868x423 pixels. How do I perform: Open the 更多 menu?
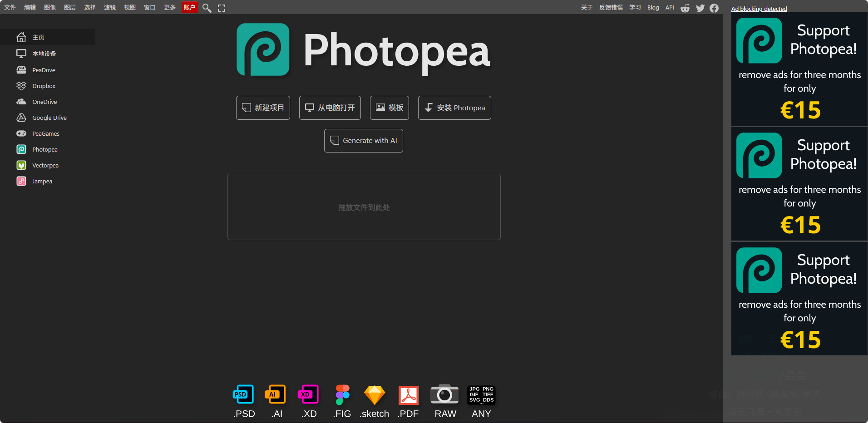pyautogui.click(x=170, y=7)
